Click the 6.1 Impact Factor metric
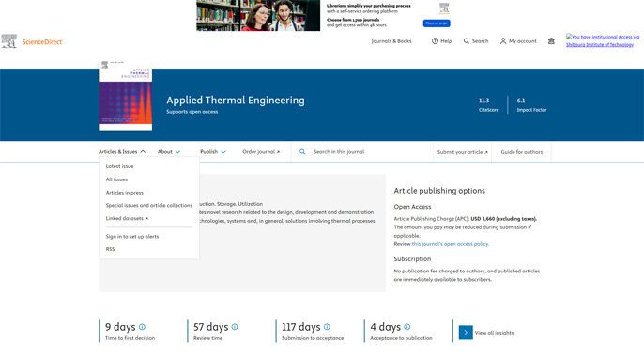Viewport: 644px width, 358px height. pos(531,105)
